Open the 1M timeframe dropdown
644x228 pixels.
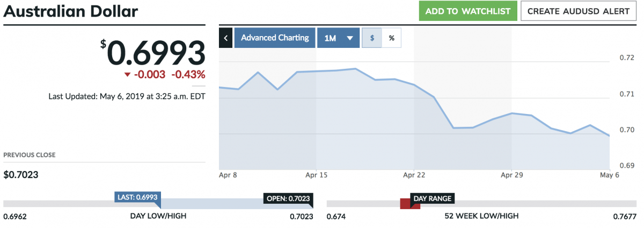338,38
